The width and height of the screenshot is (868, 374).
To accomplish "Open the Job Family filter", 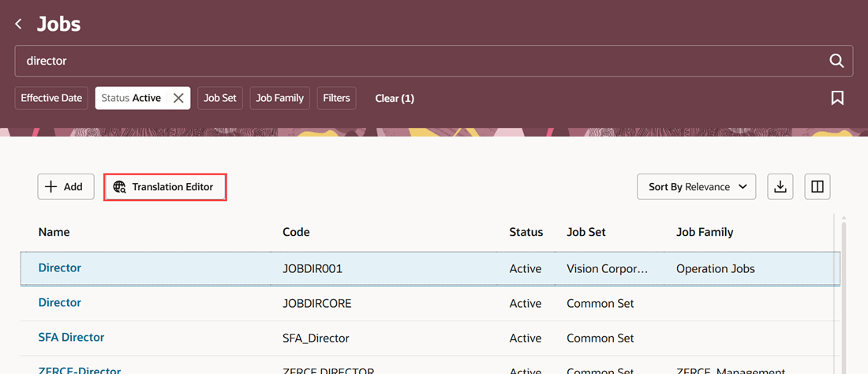I will [x=279, y=98].
